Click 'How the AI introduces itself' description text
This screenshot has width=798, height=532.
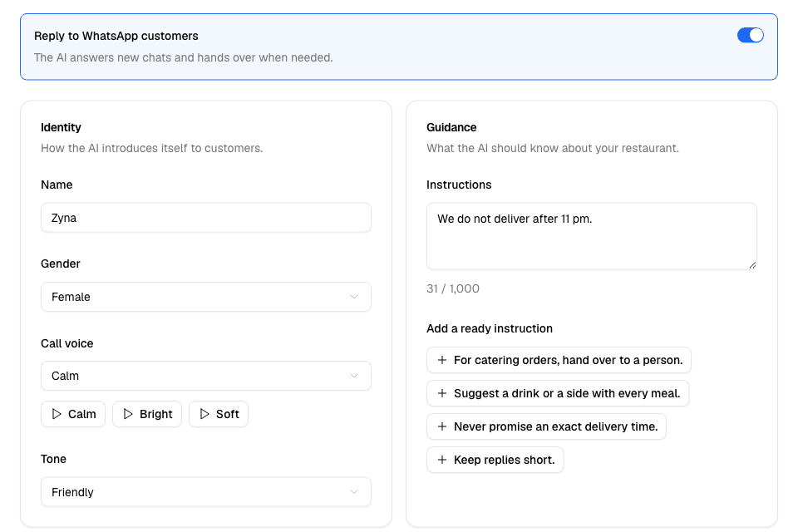pyautogui.click(x=151, y=148)
